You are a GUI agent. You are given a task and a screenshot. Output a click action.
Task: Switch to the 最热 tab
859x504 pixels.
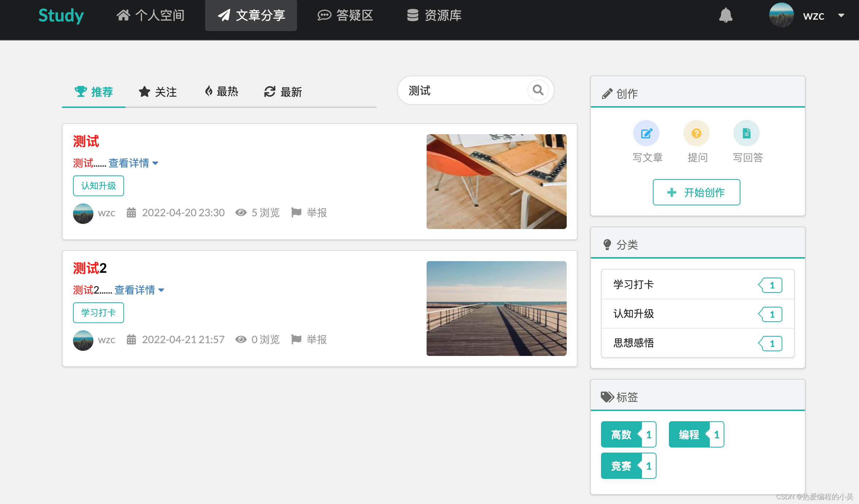click(x=222, y=92)
